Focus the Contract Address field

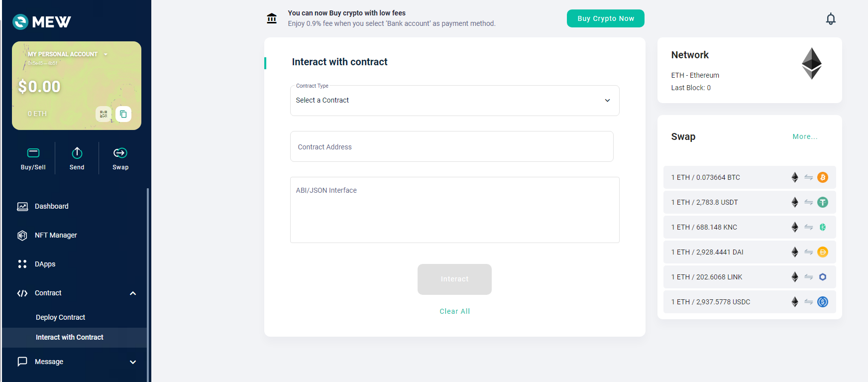tap(451, 146)
